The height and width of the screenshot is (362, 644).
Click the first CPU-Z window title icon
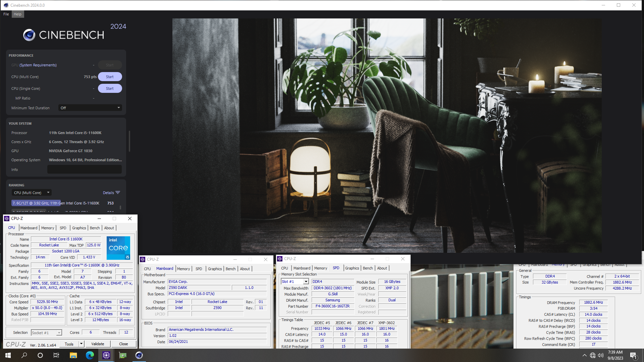(7, 219)
